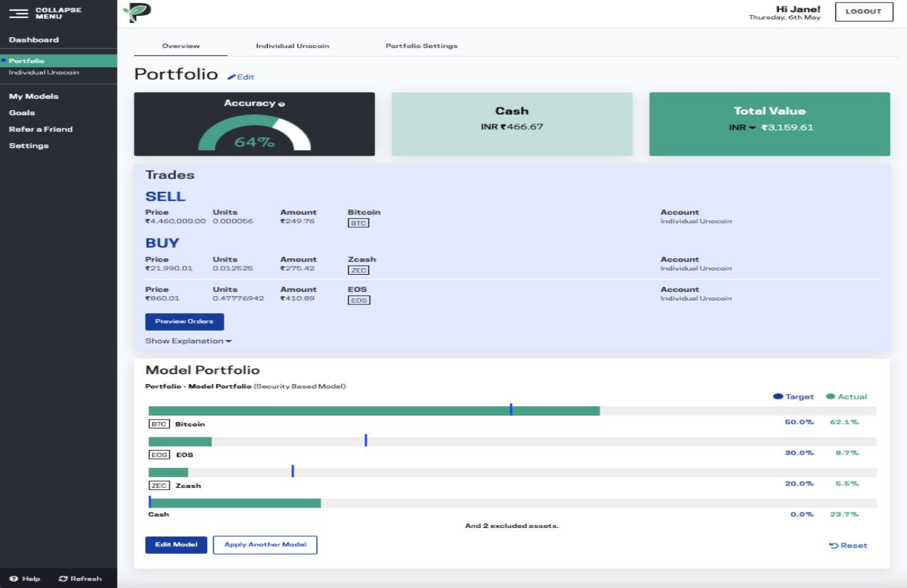Click the EOS actual 8.7% value

[847, 453]
